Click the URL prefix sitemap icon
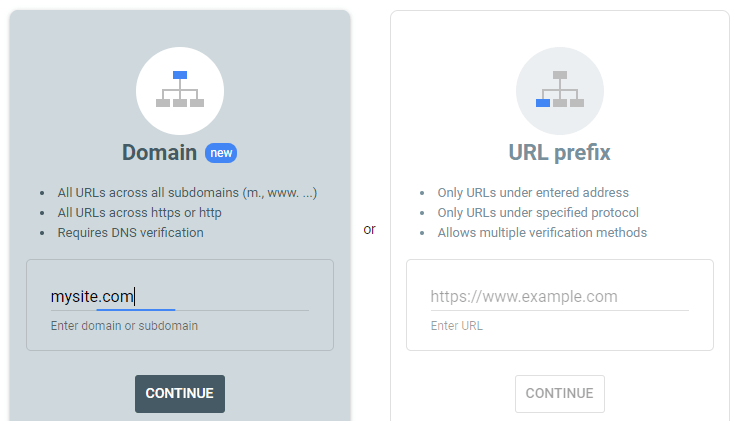Screen dimensions: 737x421 pyautogui.click(x=560, y=91)
